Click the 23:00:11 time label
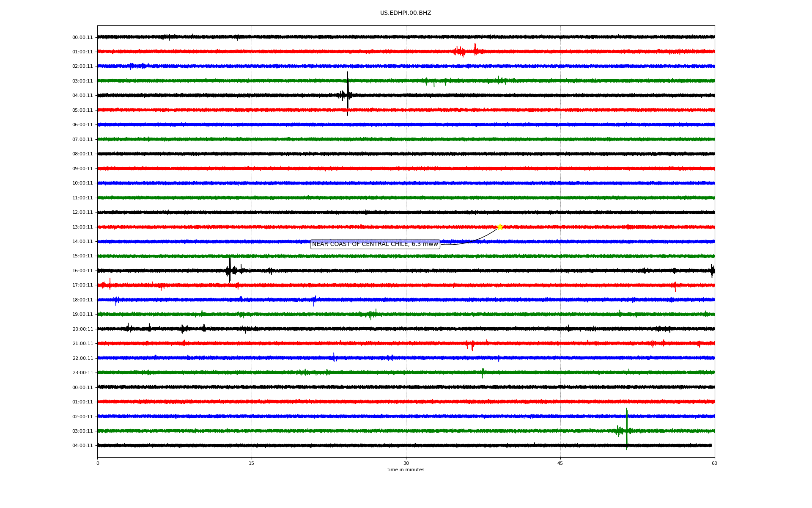Image resolution: width=812 pixels, height=508 pixels. tap(82, 373)
